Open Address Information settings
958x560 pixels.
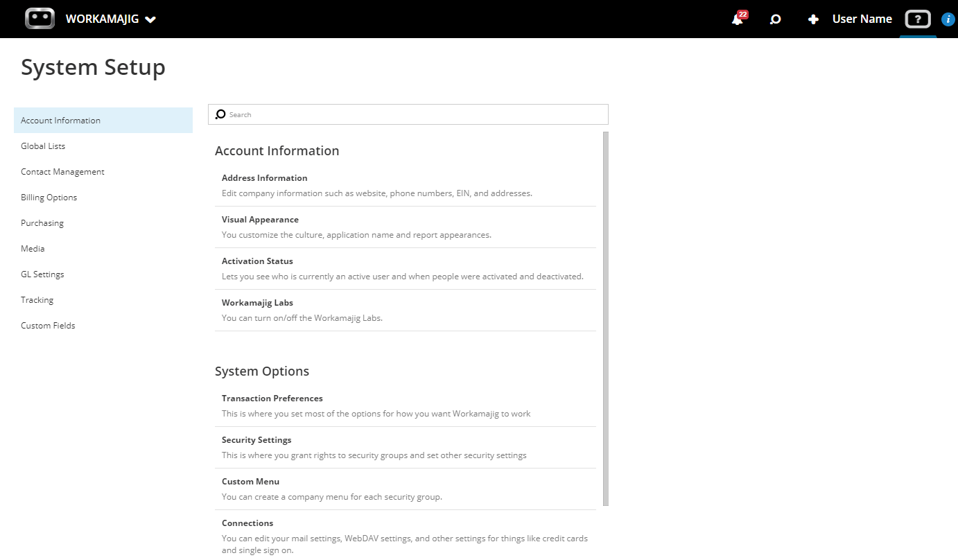coord(406,186)
